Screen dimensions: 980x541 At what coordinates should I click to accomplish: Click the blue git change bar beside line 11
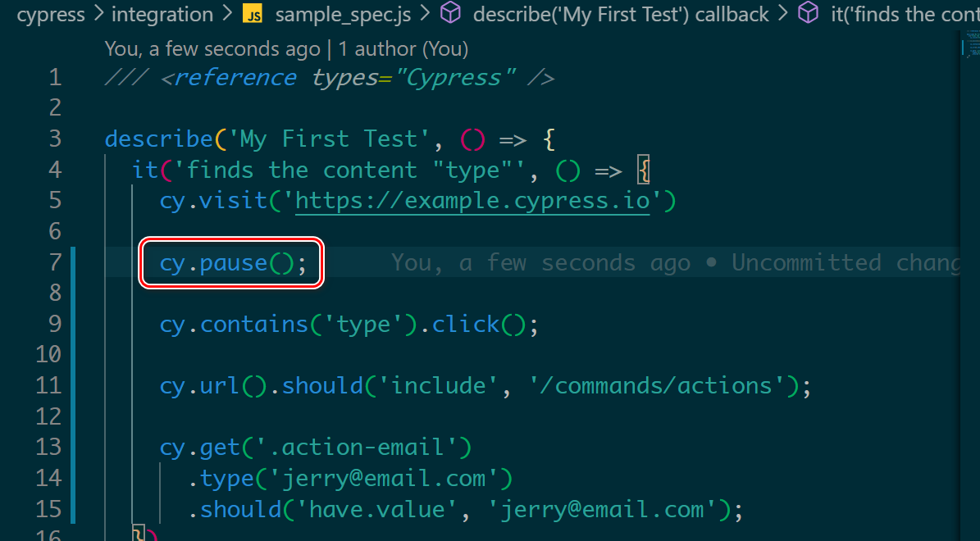coord(74,385)
